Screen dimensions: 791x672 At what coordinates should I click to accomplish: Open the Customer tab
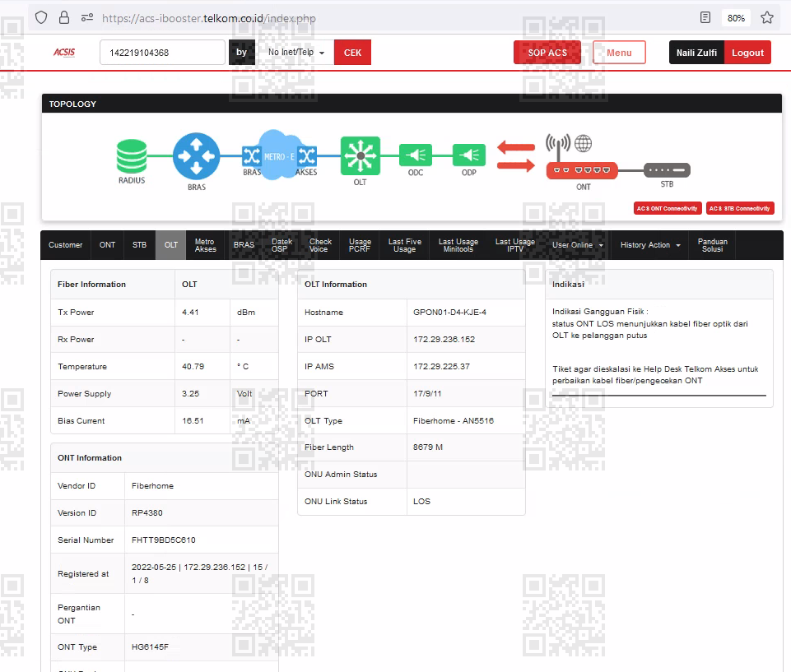coord(66,245)
